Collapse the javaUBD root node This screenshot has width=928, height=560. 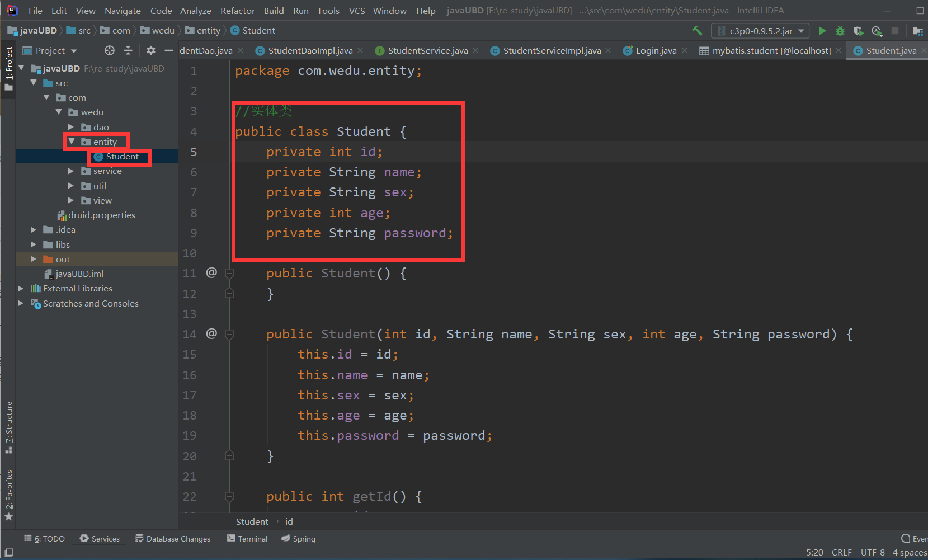[21, 68]
